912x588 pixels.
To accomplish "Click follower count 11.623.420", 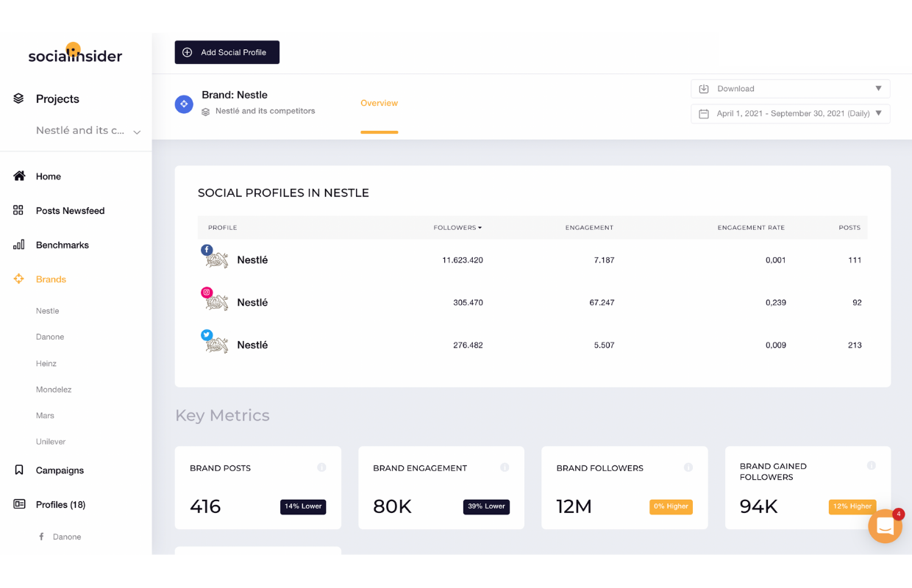I will click(463, 260).
